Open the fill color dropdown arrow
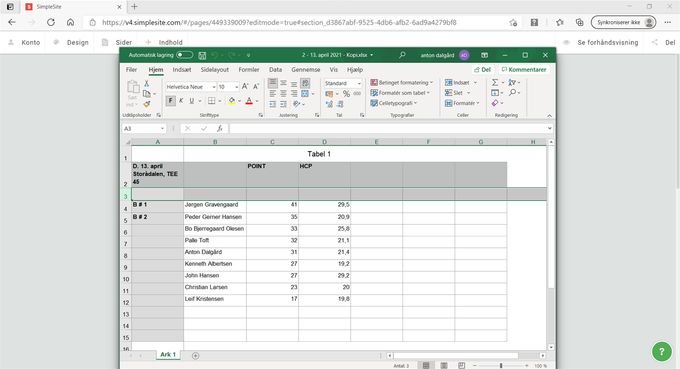 pos(239,101)
